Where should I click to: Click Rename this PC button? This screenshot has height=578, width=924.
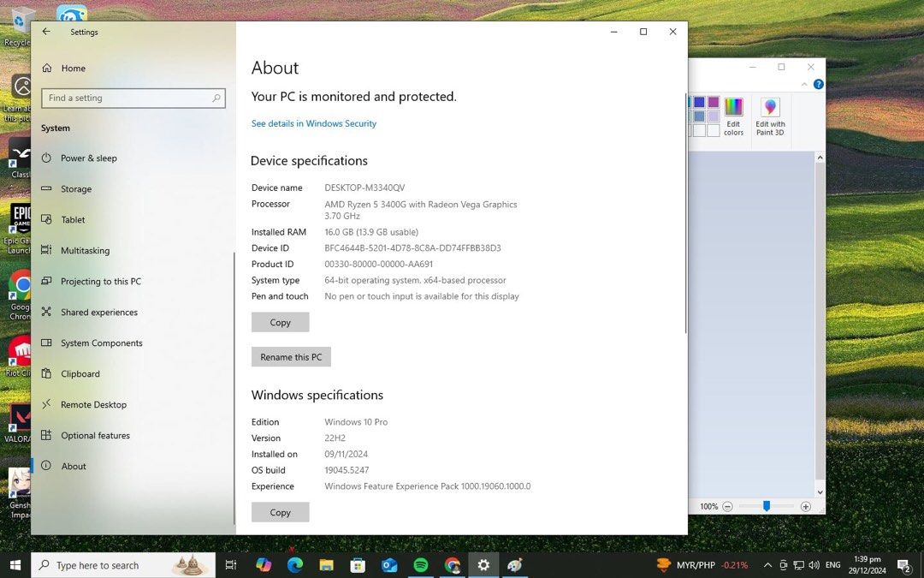(291, 357)
